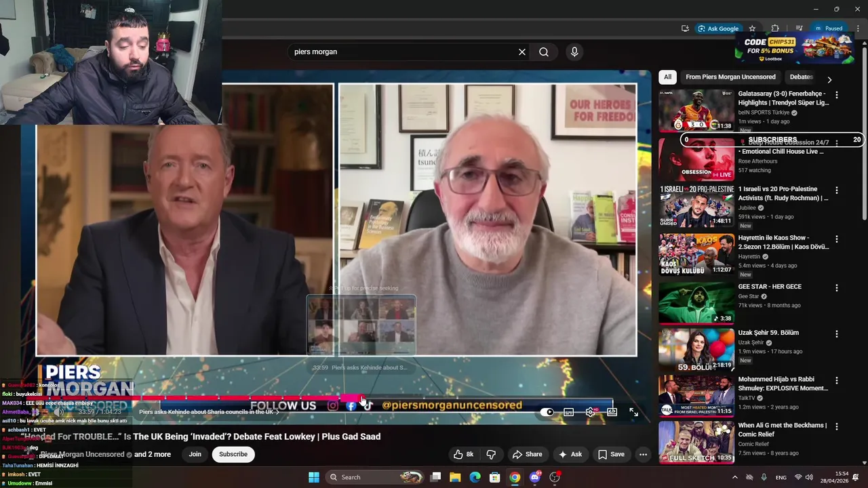Switch to theater mode in the player
Screen dimensions: 868x488
(x=612, y=412)
